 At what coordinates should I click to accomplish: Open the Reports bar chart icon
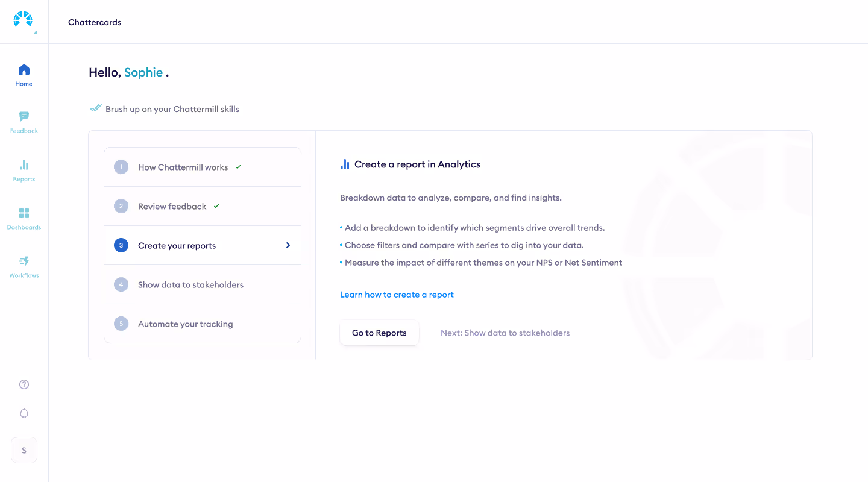[24, 164]
